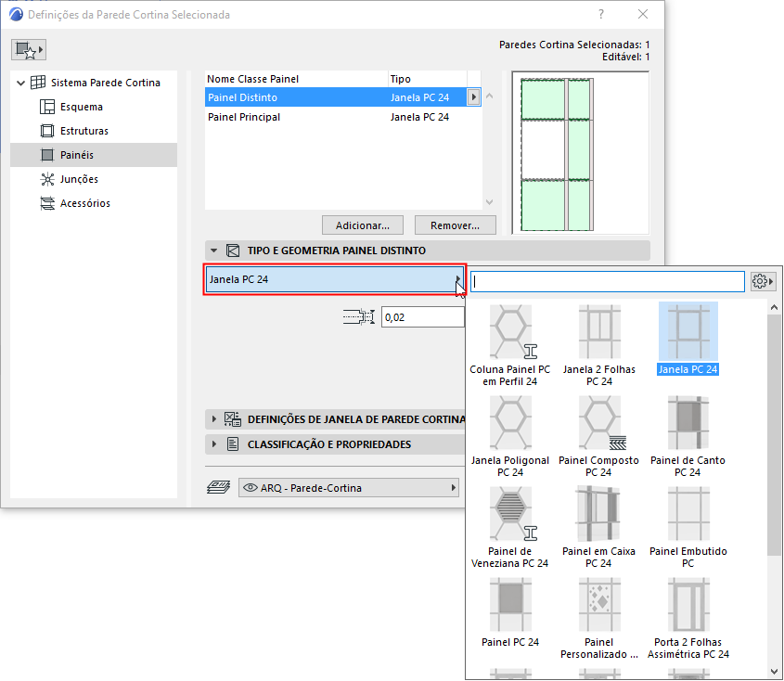Image resolution: width=784 pixels, height=681 pixels.
Task: Expand Classificação e Propriedades section
Action: tap(214, 444)
